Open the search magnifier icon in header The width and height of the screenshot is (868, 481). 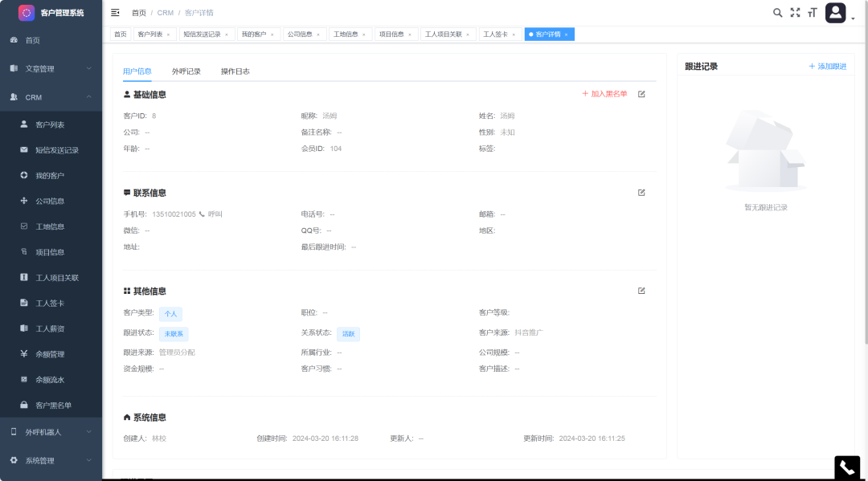click(778, 13)
